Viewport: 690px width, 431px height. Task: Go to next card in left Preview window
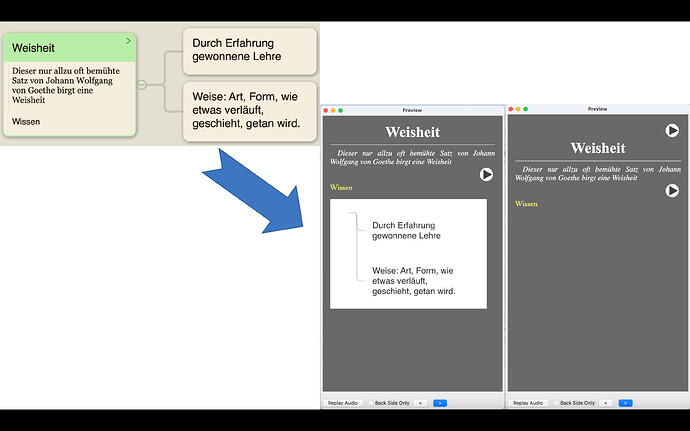440,403
